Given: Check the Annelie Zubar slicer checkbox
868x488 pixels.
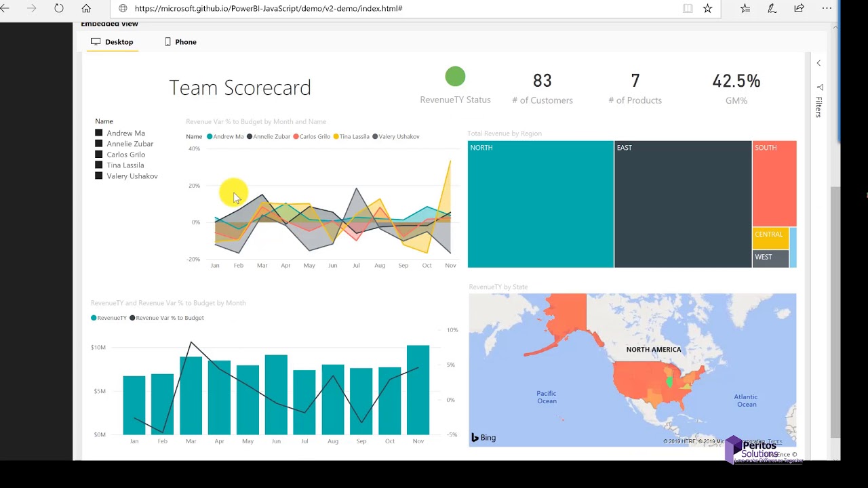Looking at the screenshot, I should (99, 144).
